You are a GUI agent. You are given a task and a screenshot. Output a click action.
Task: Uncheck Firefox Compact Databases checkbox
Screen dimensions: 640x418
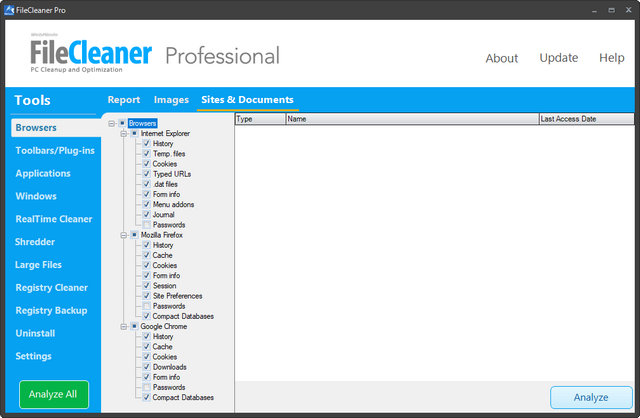point(147,316)
